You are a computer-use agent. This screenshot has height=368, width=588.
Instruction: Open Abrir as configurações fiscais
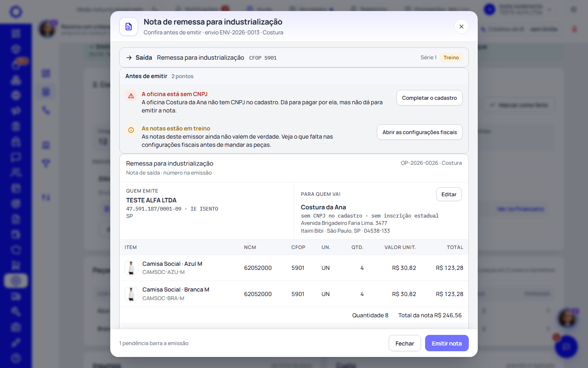click(x=420, y=132)
